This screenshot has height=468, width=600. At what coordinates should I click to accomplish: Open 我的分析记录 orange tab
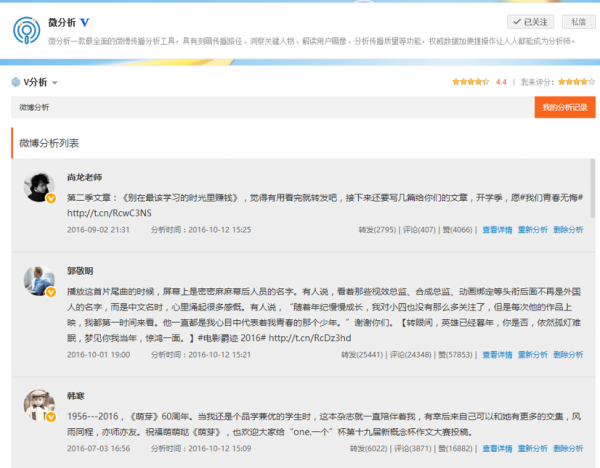click(564, 107)
